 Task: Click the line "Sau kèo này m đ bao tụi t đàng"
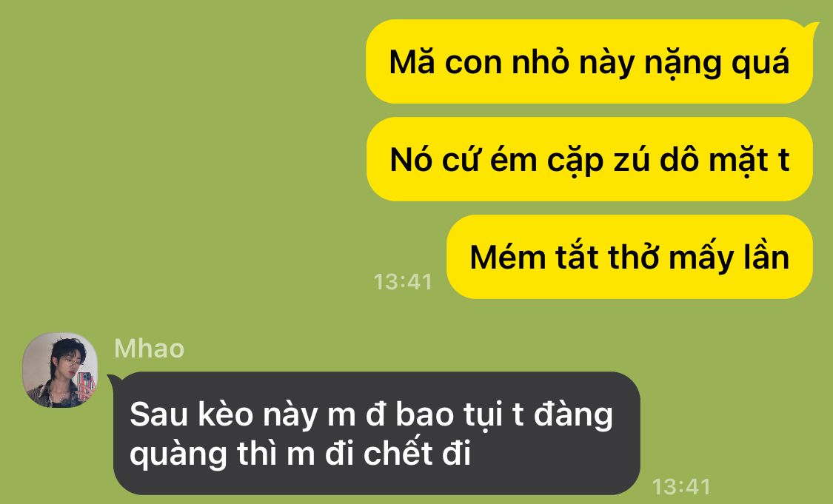click(x=372, y=414)
